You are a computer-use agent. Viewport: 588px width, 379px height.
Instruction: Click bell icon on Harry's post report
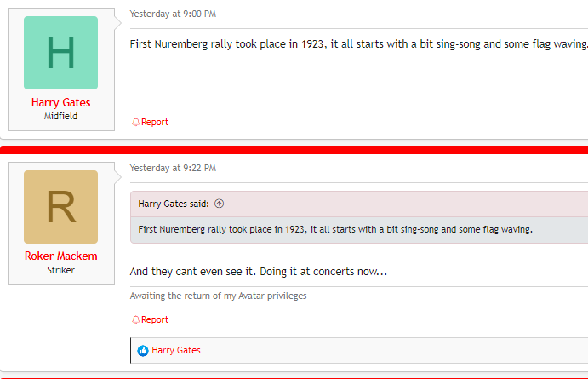click(x=135, y=122)
